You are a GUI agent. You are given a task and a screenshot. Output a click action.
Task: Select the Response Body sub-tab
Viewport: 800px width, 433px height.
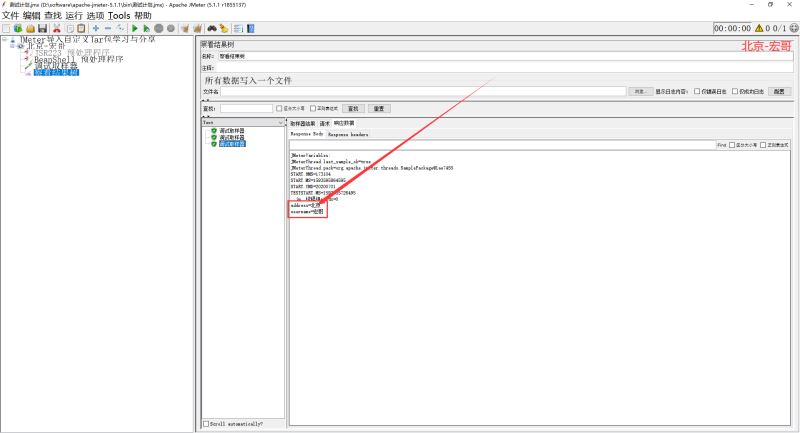pyautogui.click(x=307, y=134)
